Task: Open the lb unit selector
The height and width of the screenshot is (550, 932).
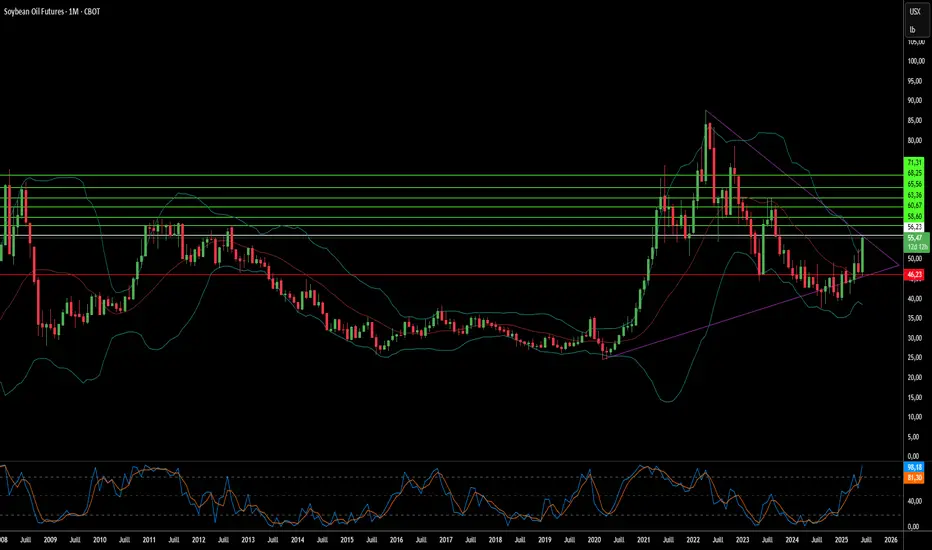Action: (x=914, y=30)
